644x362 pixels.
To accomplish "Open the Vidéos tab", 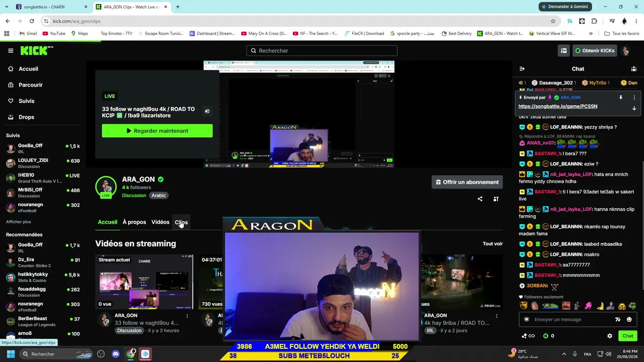I will 160,222.
